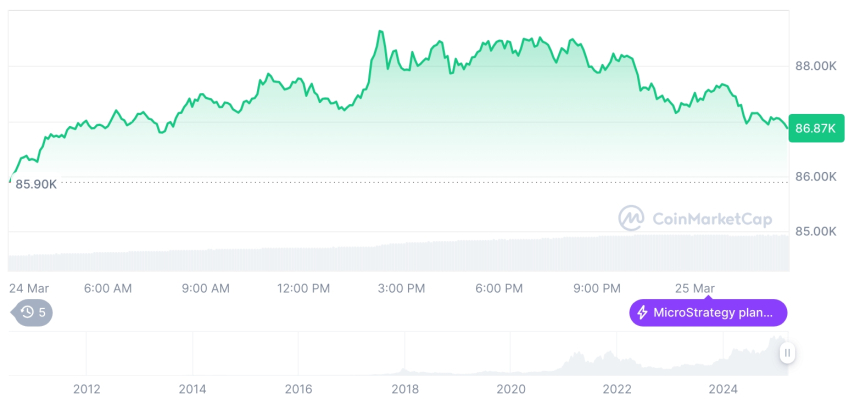Select the 3:00 PM time marker
The width and height of the screenshot is (860, 401).
402,288
